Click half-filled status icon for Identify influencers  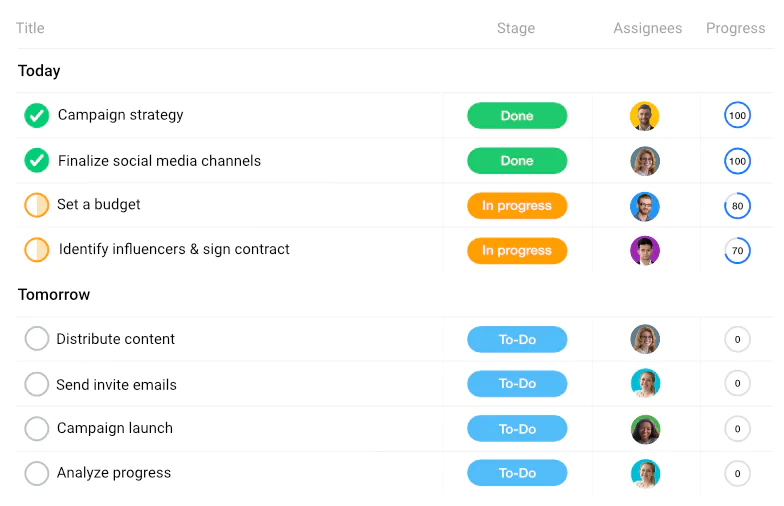pos(37,249)
